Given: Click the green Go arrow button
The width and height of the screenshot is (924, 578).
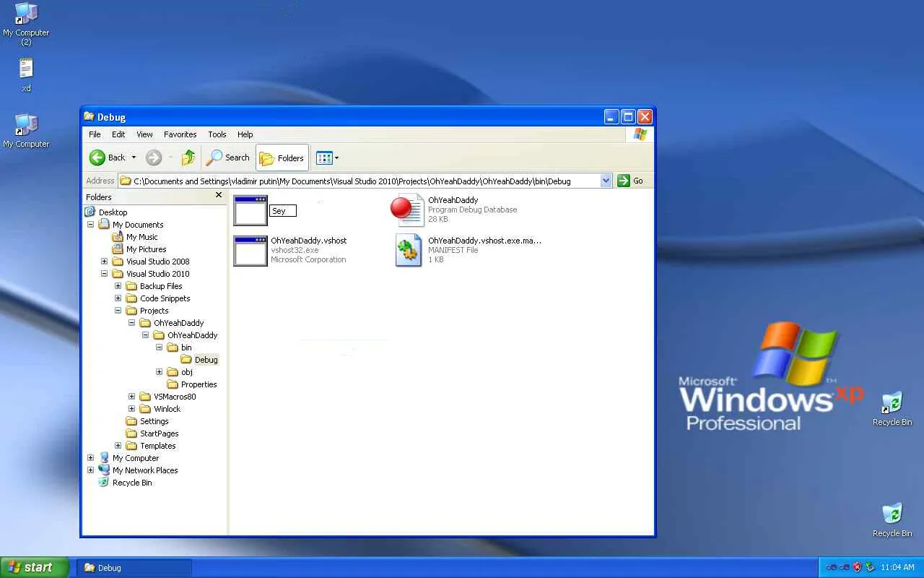Looking at the screenshot, I should [x=624, y=181].
